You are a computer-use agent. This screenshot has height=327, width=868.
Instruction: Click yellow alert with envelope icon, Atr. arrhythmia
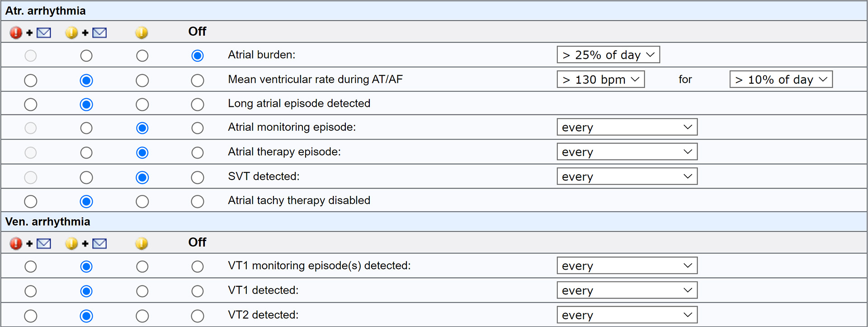[x=71, y=33]
